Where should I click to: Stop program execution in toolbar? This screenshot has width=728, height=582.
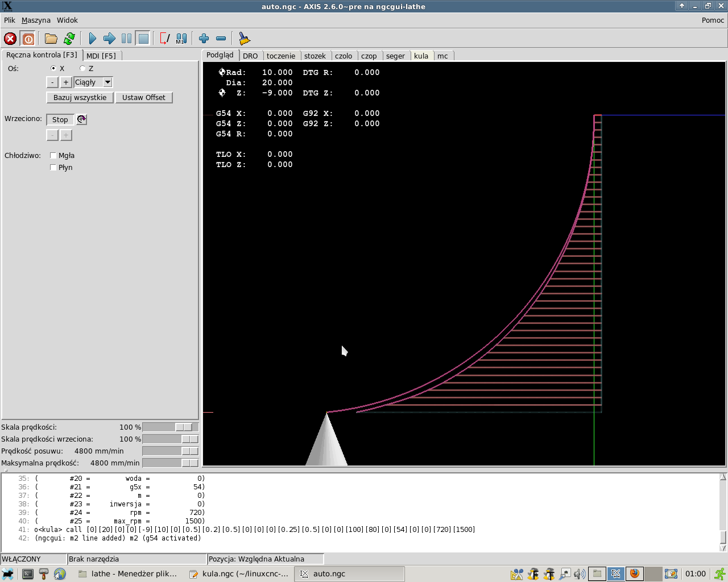click(x=143, y=39)
